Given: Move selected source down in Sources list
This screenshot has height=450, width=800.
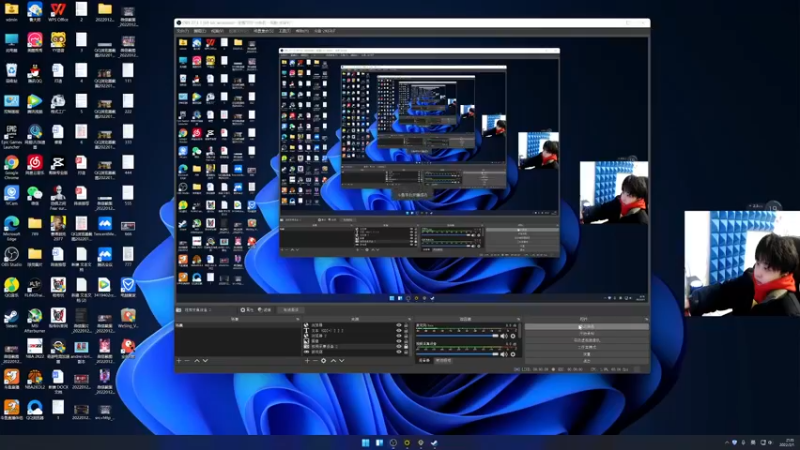Looking at the screenshot, I should point(342,360).
